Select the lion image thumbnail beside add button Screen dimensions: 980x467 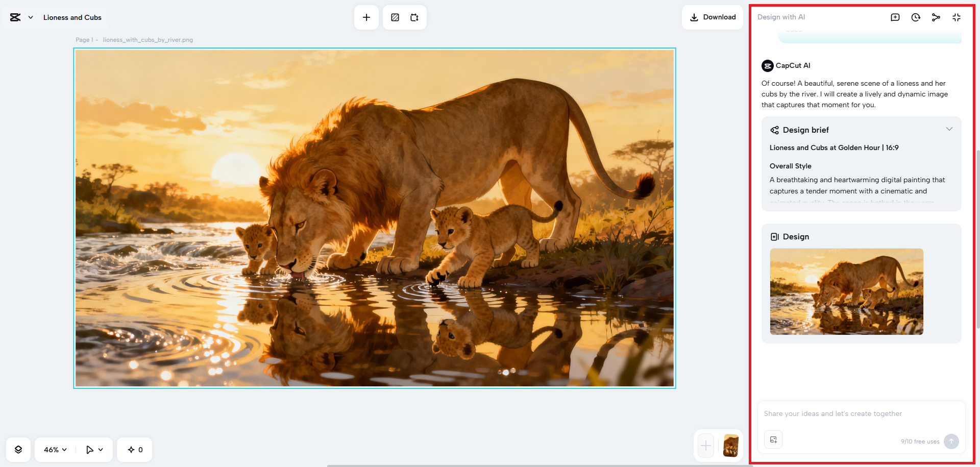click(x=731, y=446)
